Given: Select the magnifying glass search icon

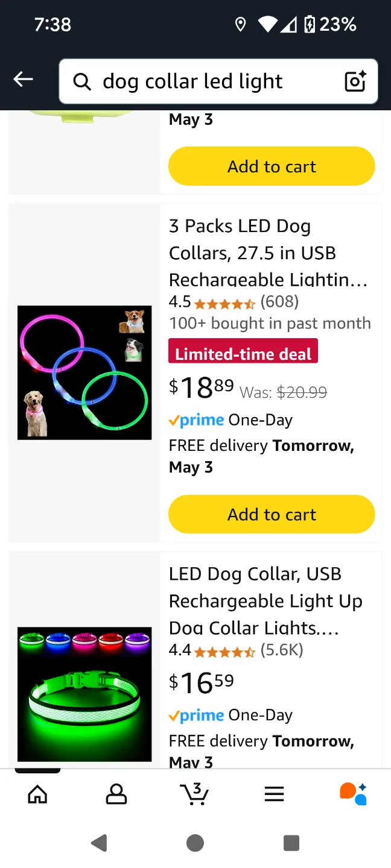Looking at the screenshot, I should click(81, 81).
